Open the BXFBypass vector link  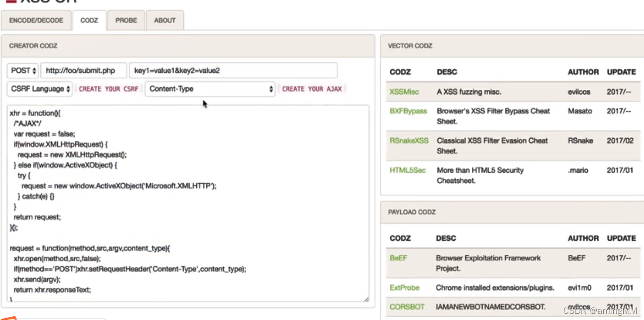coord(408,111)
